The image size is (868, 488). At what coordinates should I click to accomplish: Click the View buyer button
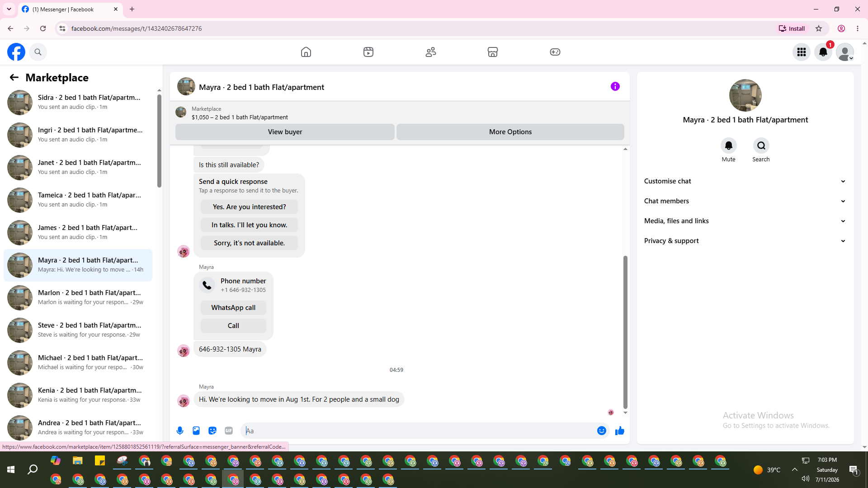click(x=285, y=132)
